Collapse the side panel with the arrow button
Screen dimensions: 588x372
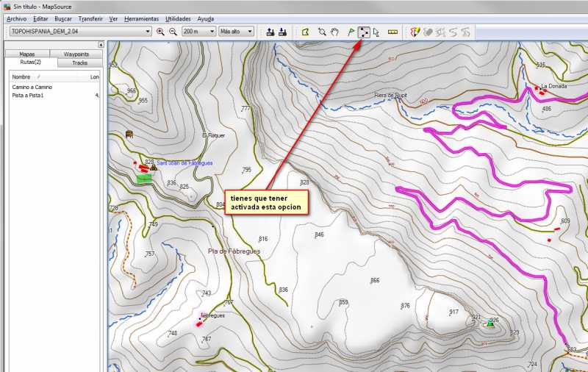coord(101,45)
